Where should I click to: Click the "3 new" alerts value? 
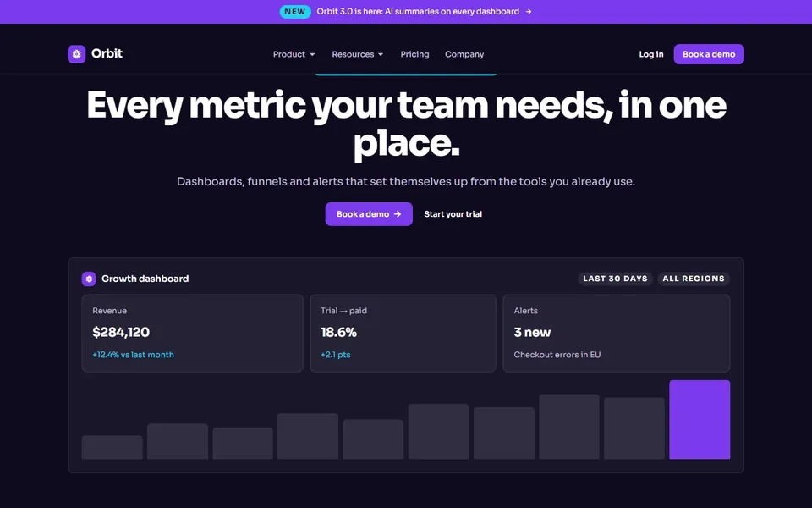point(532,332)
